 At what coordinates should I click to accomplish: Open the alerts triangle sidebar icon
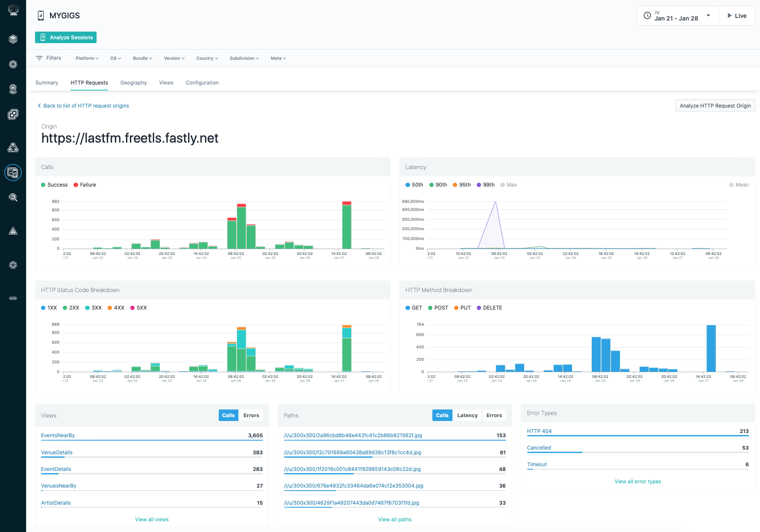click(13, 231)
